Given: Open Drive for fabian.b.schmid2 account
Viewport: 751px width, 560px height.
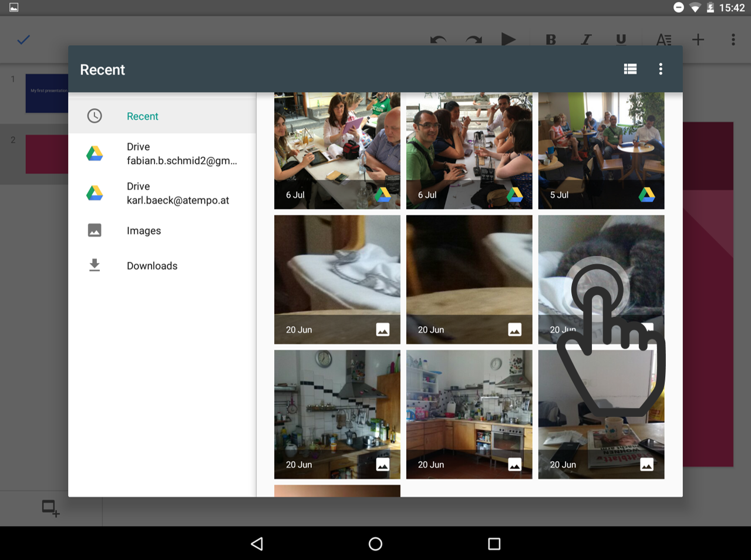Looking at the screenshot, I should [162, 154].
